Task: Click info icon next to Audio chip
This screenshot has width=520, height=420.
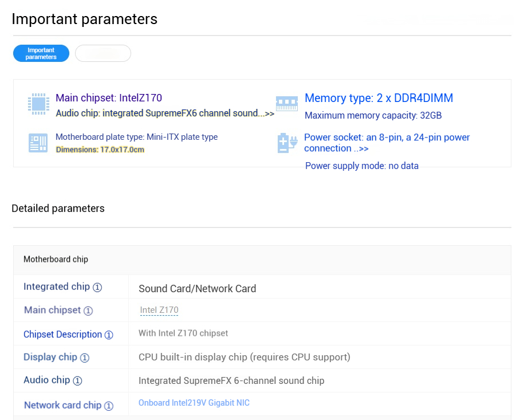Action: tap(78, 380)
